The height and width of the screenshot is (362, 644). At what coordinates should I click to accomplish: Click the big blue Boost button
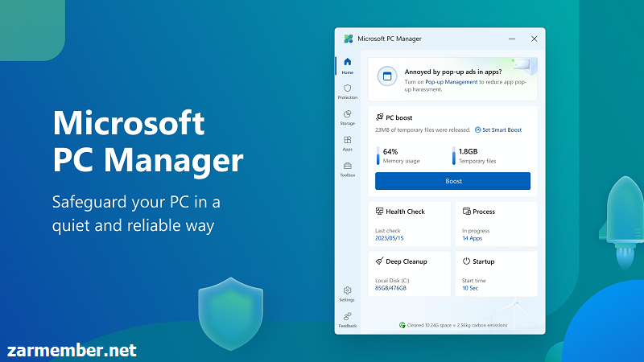tap(452, 181)
